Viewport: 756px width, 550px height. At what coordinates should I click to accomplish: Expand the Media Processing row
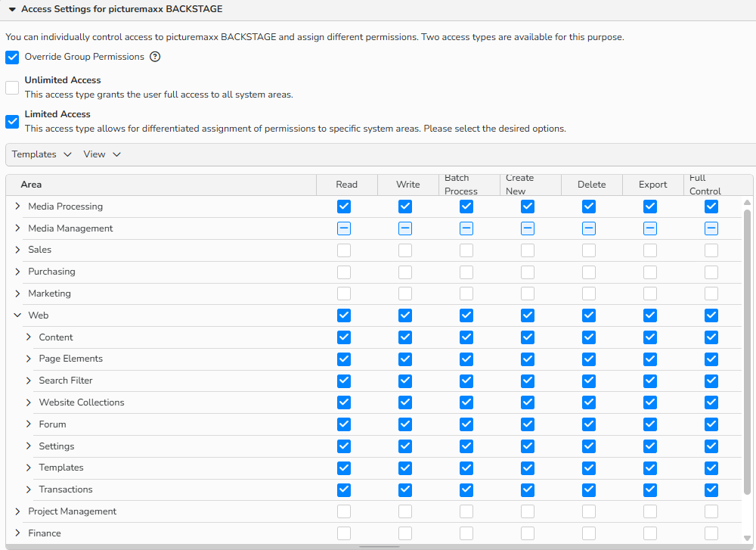18,206
